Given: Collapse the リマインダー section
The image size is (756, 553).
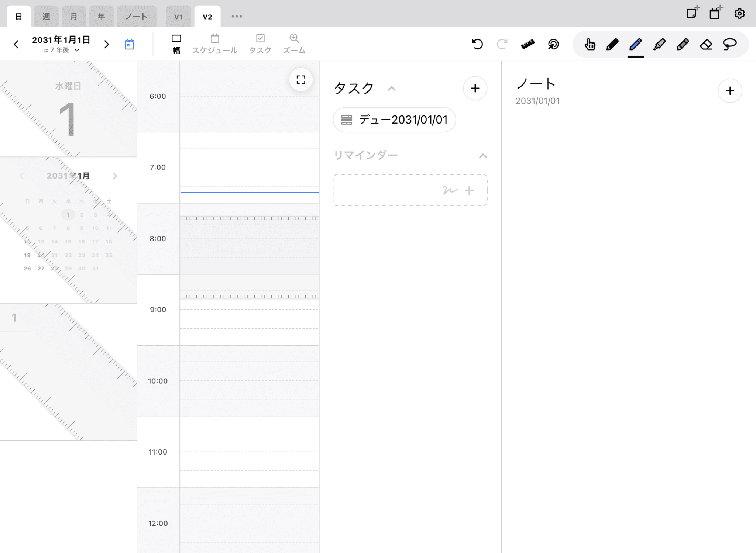Looking at the screenshot, I should pyautogui.click(x=482, y=155).
